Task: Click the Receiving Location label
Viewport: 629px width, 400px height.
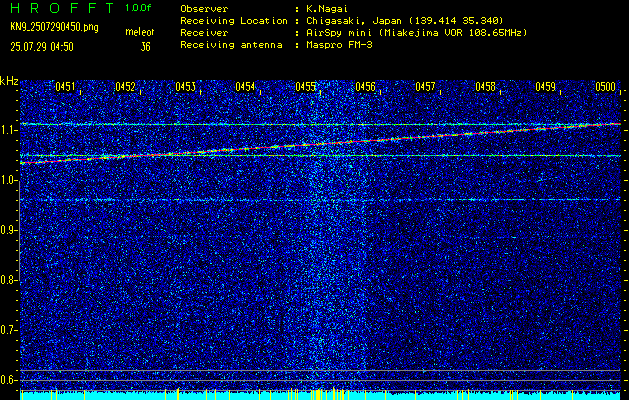Action: pos(234,21)
